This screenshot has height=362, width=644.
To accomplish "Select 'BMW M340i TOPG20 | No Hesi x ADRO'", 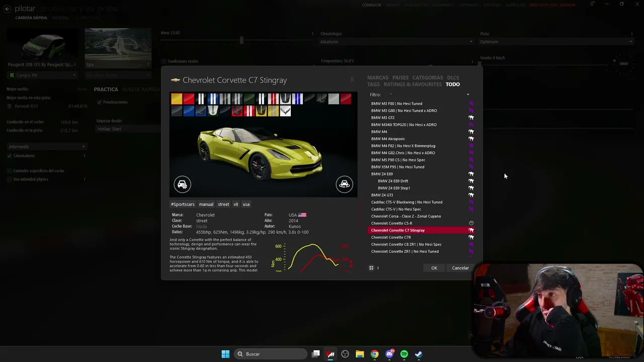I will 421,125.
